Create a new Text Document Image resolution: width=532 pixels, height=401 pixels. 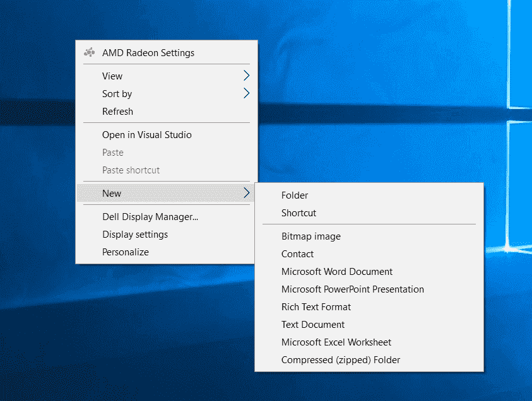click(x=369, y=324)
